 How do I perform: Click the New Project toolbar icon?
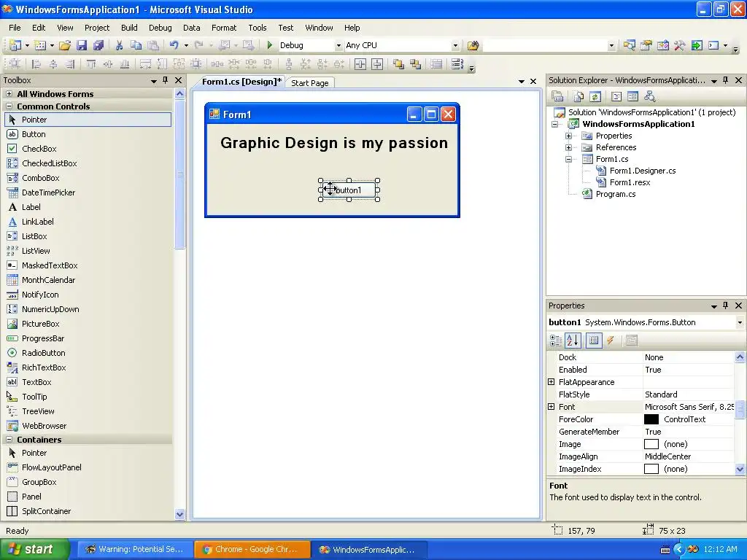(x=15, y=45)
